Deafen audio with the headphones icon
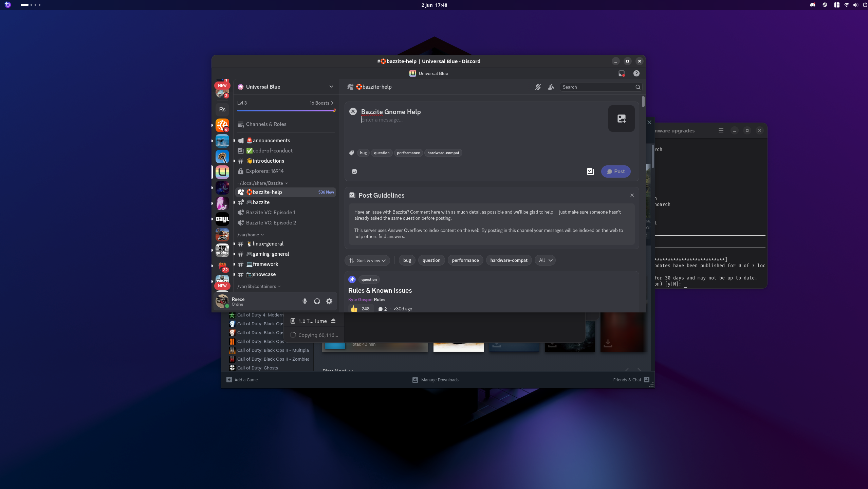 (x=316, y=301)
